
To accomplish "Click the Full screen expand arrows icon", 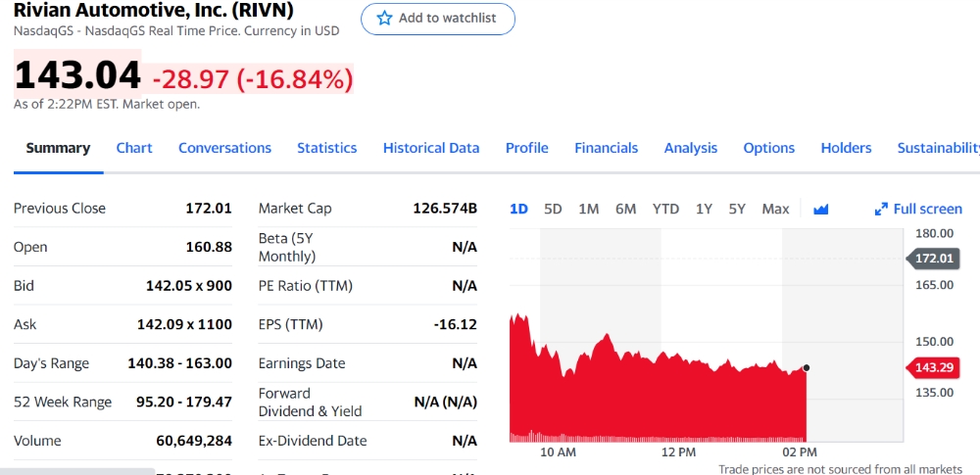I will click(881, 210).
